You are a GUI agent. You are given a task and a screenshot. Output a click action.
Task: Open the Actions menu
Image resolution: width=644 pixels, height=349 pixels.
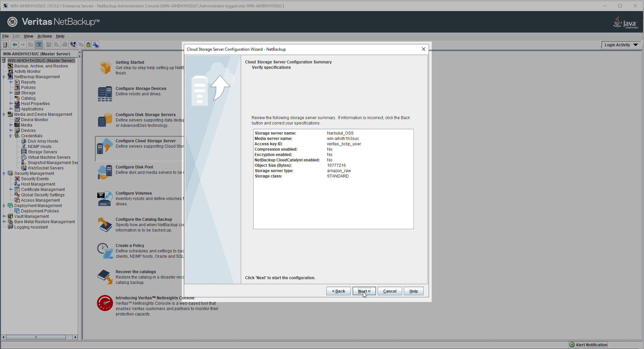click(x=44, y=36)
